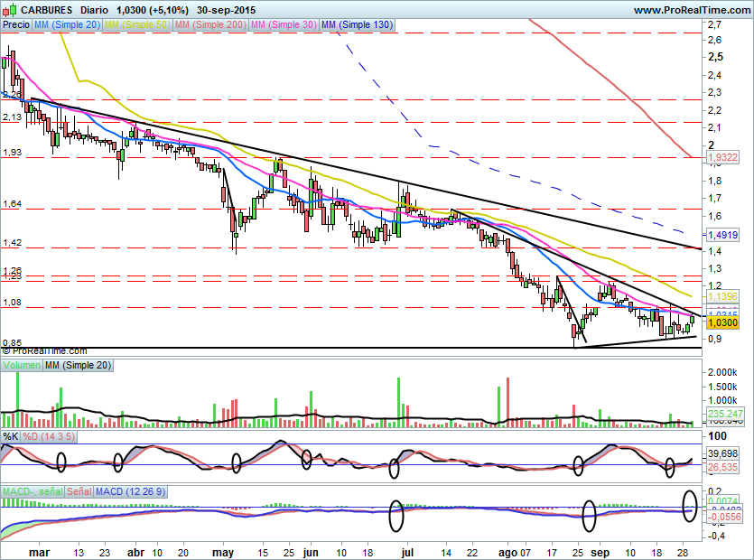Click the green-black chart icon beside CARBURES
This screenshot has height=560, width=754.
pos(9,9)
